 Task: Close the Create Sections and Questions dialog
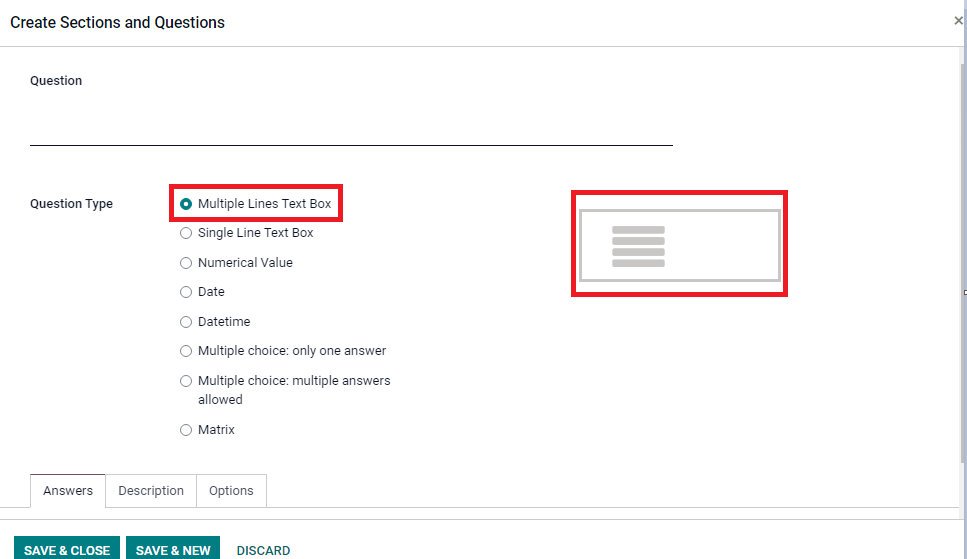[958, 21]
